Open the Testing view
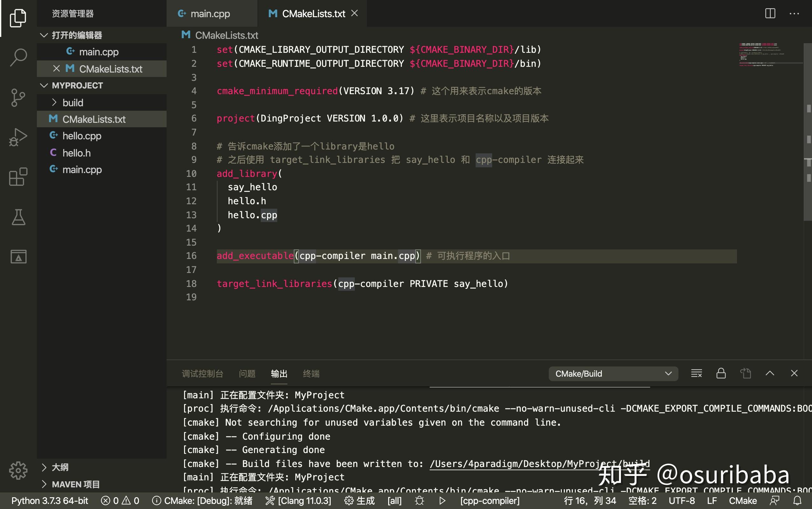 pyautogui.click(x=18, y=217)
